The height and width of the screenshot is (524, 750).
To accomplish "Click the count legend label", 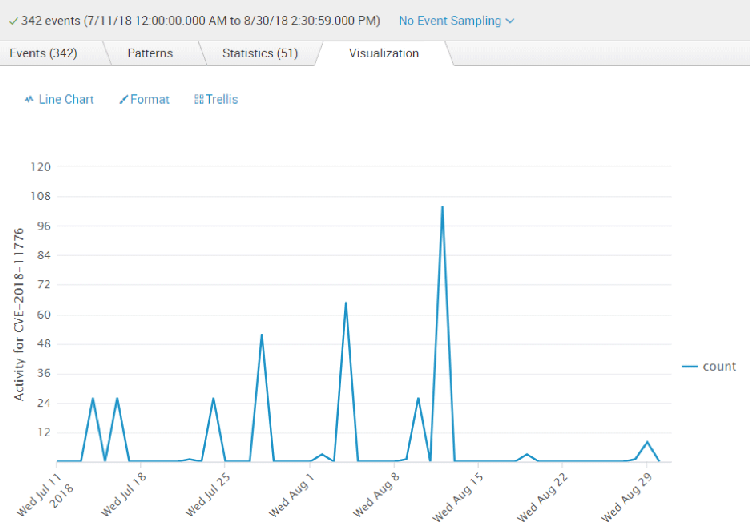I will [719, 367].
